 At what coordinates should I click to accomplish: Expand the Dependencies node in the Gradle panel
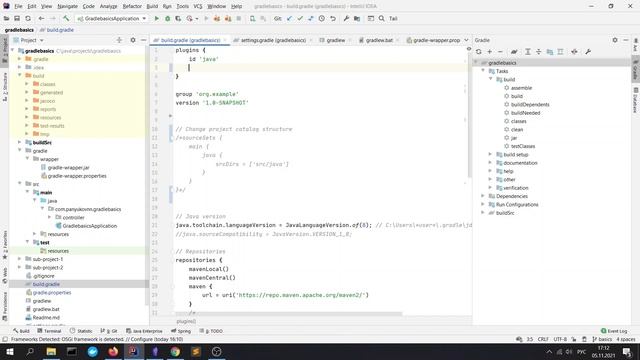pos(483,196)
